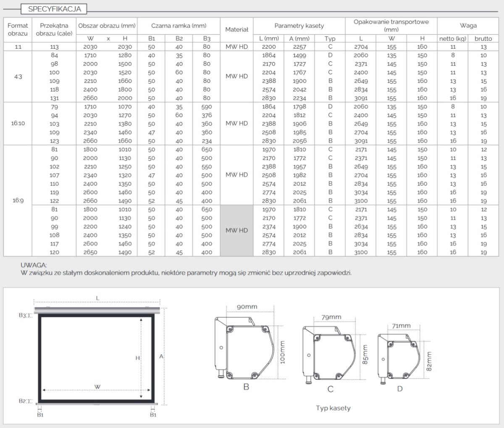This screenshot has height=428, width=504.
Task: Click the 'Format obrazu' column header
Action: pos(18,29)
